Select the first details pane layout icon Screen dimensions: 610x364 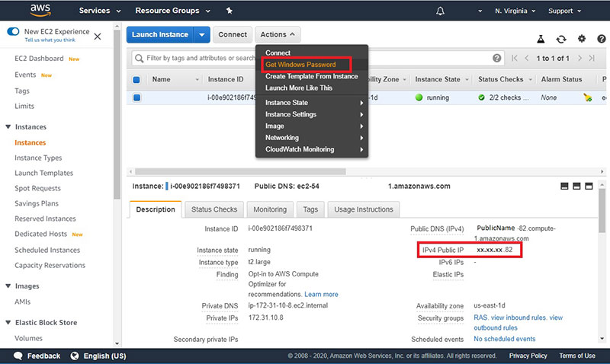click(x=564, y=186)
